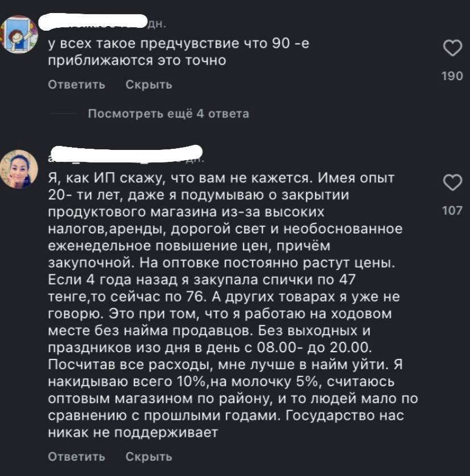Open the woman's profile avatar
Viewport: 470px width, 476px height.
(22, 169)
